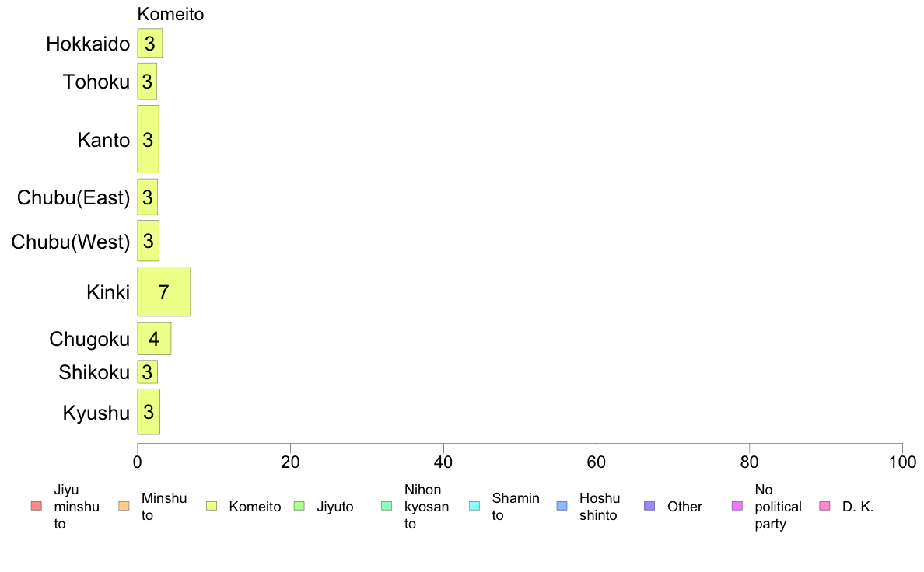This screenshot has height=572, width=924.
Task: Click the Other purple legend swatch
Action: pyautogui.click(x=649, y=506)
